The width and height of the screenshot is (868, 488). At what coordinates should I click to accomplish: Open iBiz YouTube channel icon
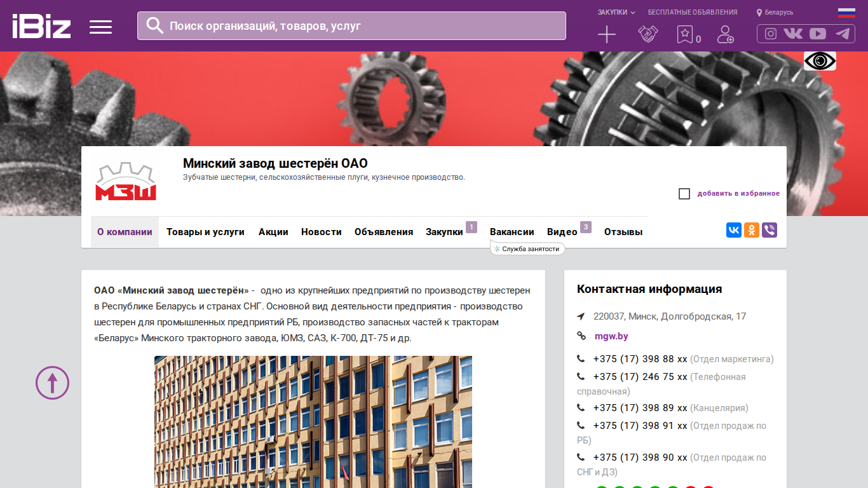pos(818,34)
